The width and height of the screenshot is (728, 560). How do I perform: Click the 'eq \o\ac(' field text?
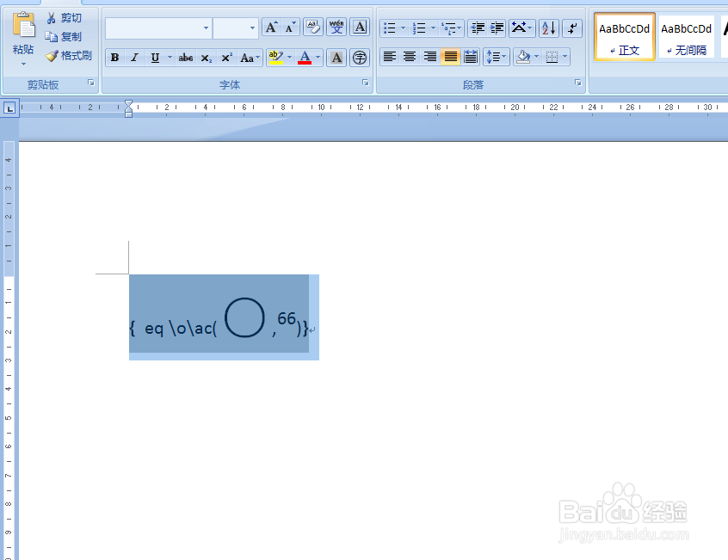point(181,329)
